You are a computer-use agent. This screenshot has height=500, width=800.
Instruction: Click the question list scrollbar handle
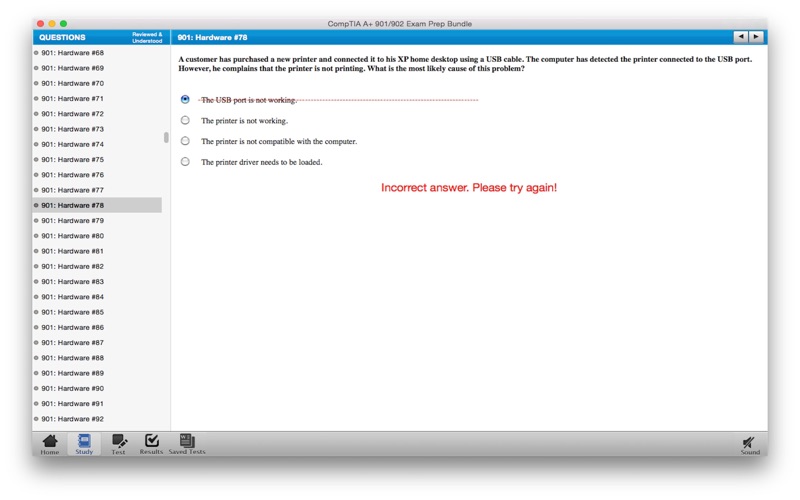(x=166, y=137)
